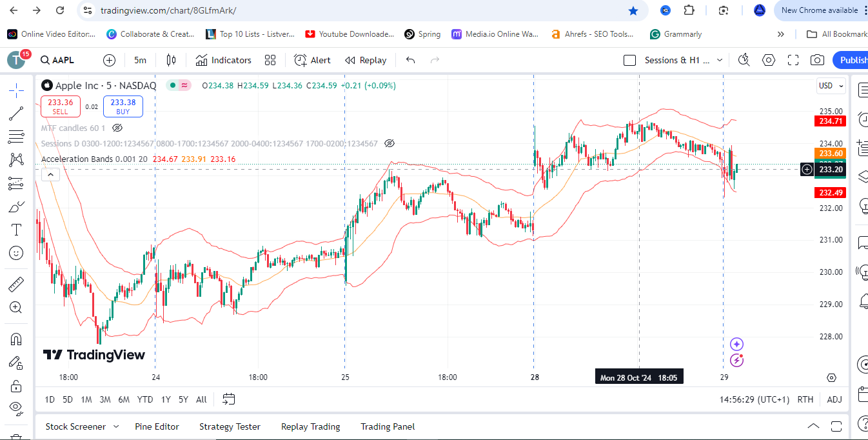Open the USD currency dropdown
868x440 pixels.
[831, 86]
